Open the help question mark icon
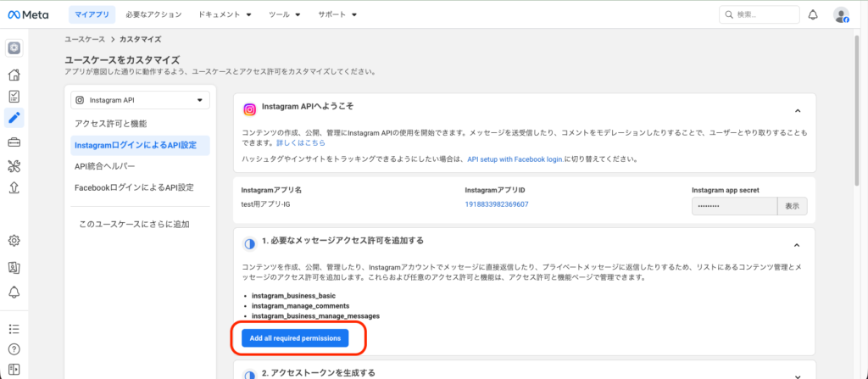The width and height of the screenshot is (868, 379). click(x=14, y=348)
